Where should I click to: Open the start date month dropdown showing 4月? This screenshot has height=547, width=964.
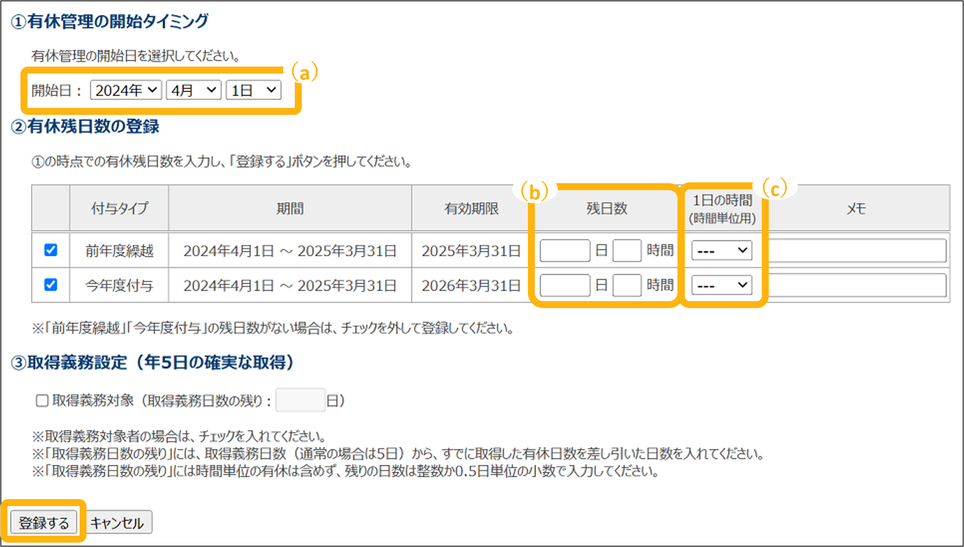[194, 90]
